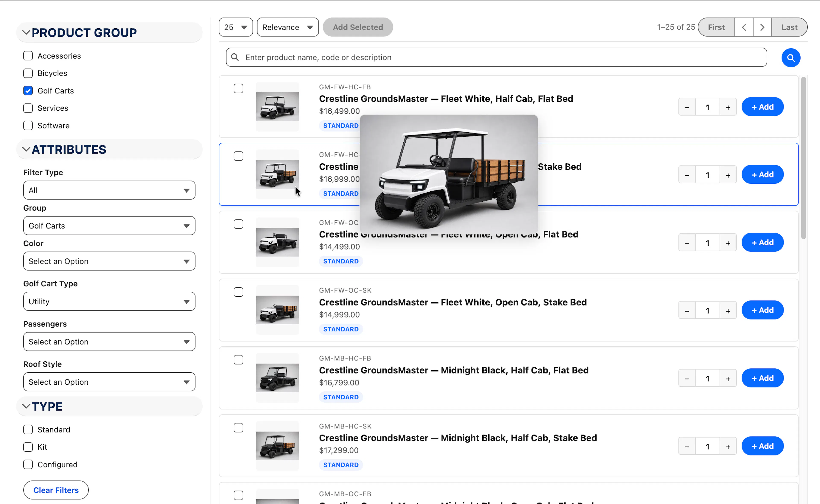
Task: Add Fleet White Open Cab Stake Bed
Action: [762, 310]
